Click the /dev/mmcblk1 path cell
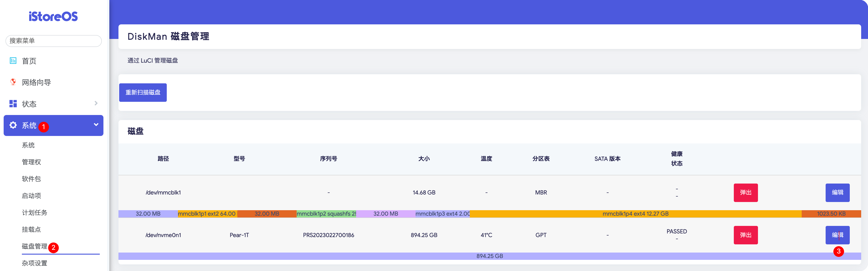Screen dimensions: 868x271 point(163,193)
